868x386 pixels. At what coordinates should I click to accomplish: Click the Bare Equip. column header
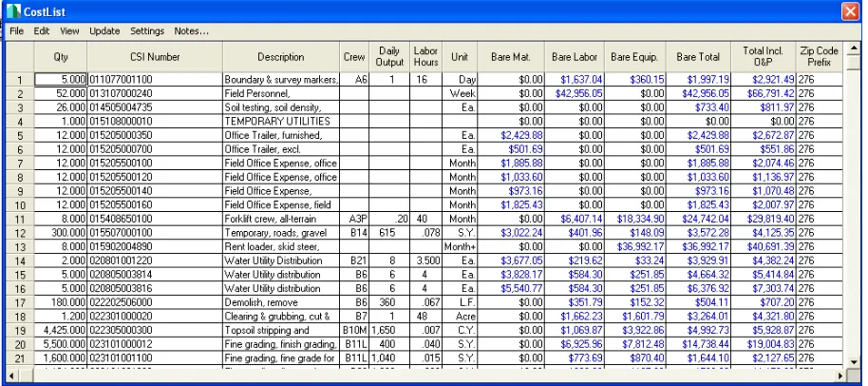click(x=635, y=57)
